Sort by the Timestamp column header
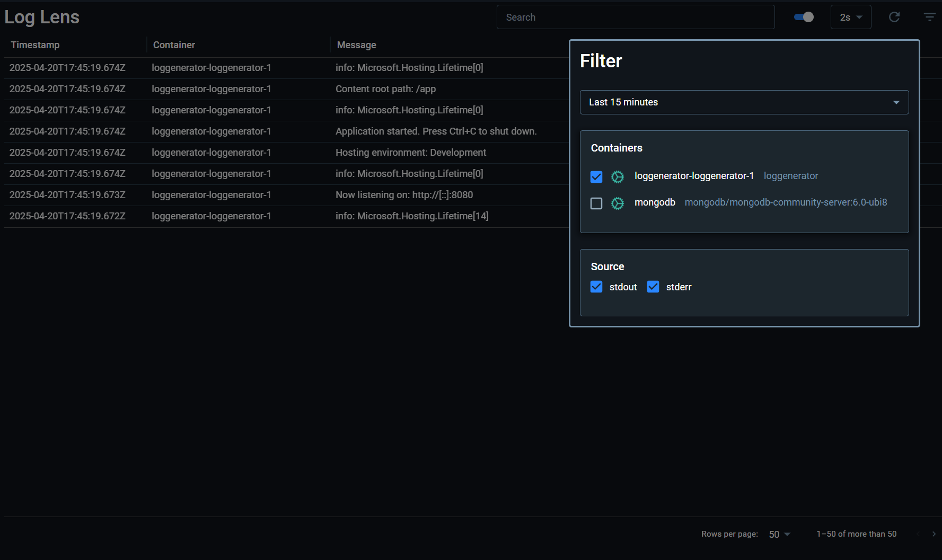 click(35, 45)
